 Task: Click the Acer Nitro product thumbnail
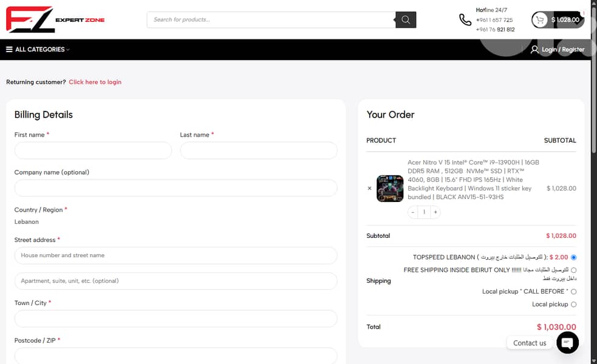click(x=390, y=188)
